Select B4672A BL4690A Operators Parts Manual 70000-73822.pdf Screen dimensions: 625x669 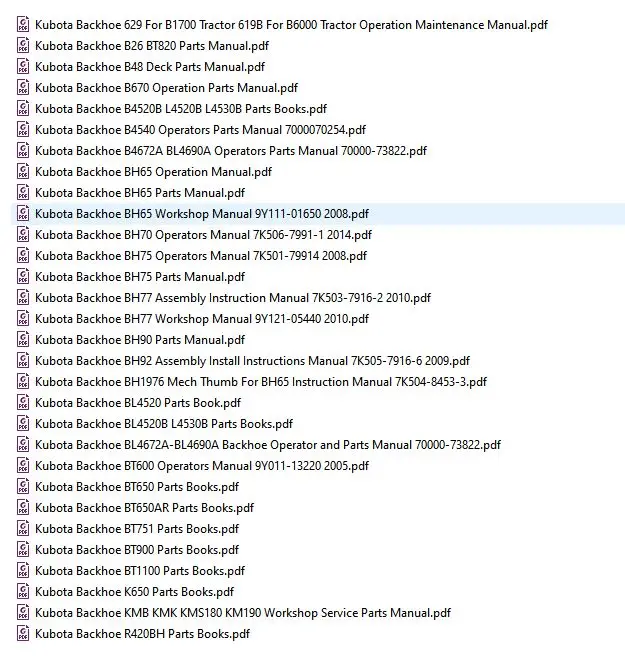tap(231, 151)
